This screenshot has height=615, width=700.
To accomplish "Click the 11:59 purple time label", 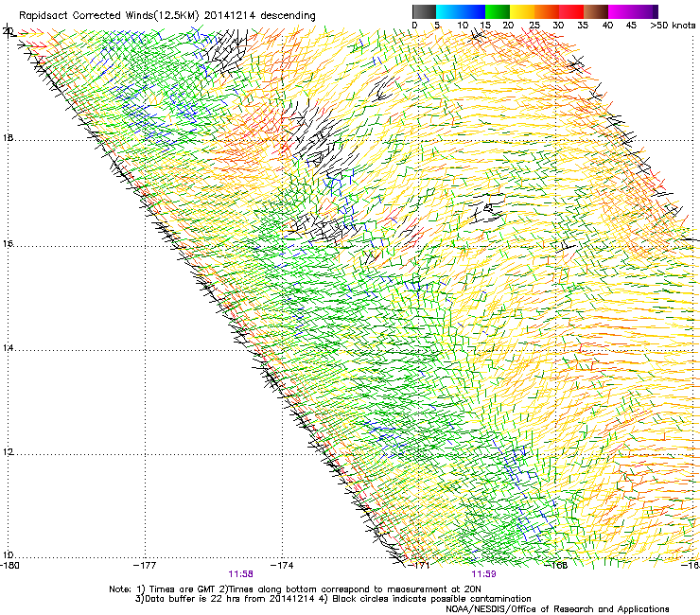I will point(484,574).
